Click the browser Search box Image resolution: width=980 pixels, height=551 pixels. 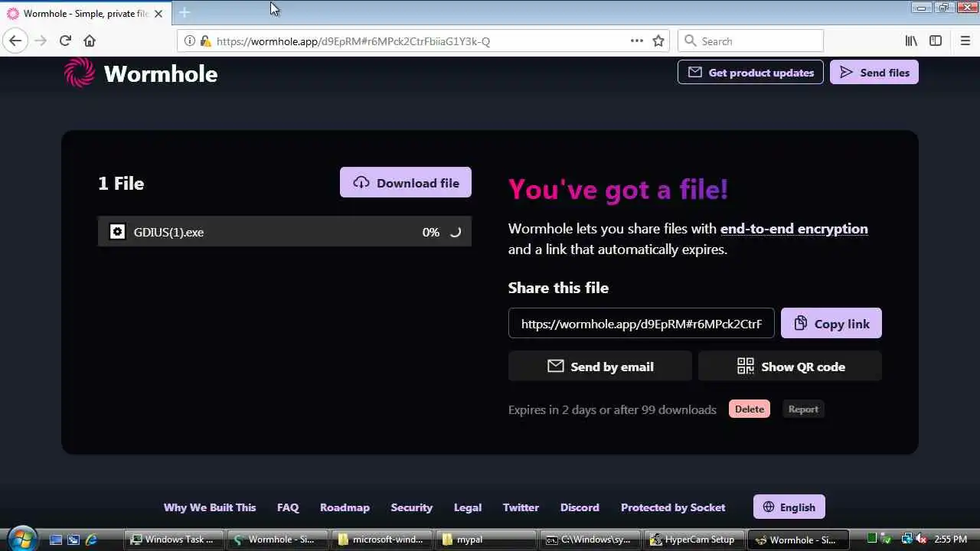750,41
